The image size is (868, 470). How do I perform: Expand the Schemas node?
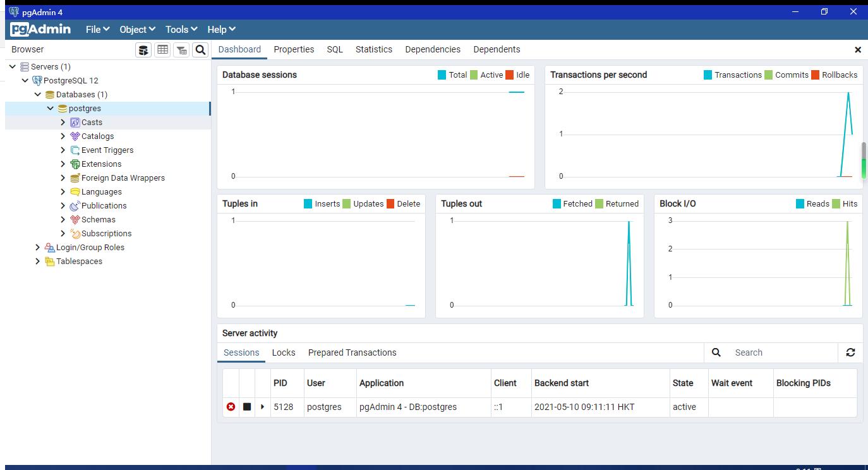(63, 220)
